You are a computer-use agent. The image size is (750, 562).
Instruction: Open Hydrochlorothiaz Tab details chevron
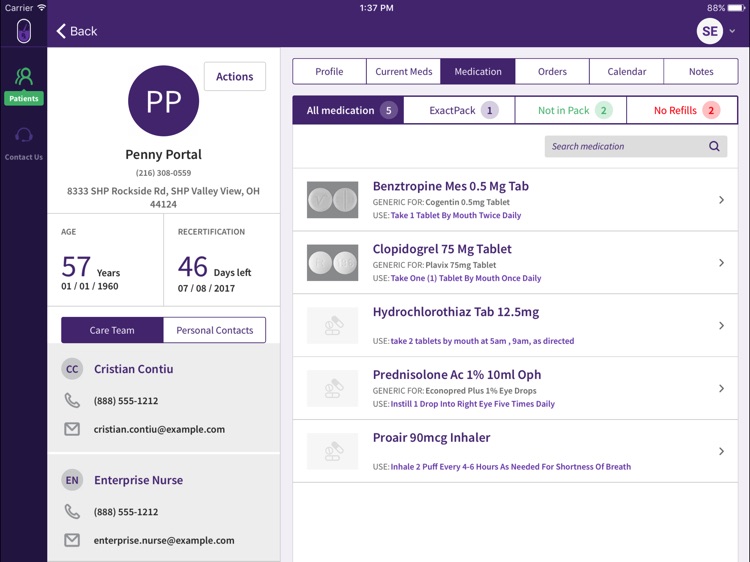click(x=721, y=325)
